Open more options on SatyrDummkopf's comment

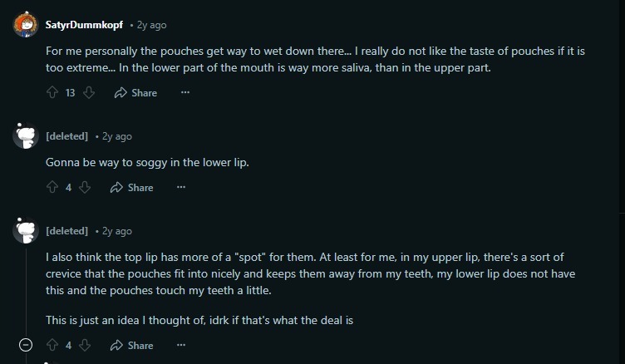(185, 93)
